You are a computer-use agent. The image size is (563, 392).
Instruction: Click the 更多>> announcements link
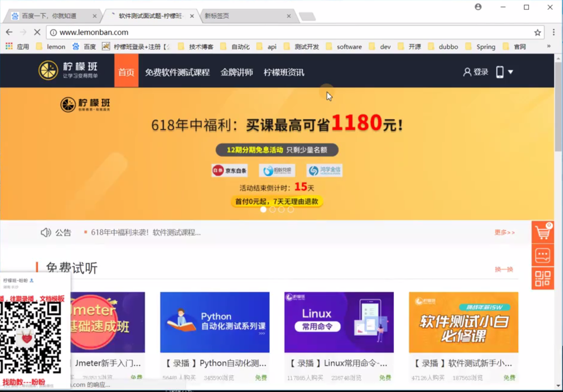(x=504, y=232)
